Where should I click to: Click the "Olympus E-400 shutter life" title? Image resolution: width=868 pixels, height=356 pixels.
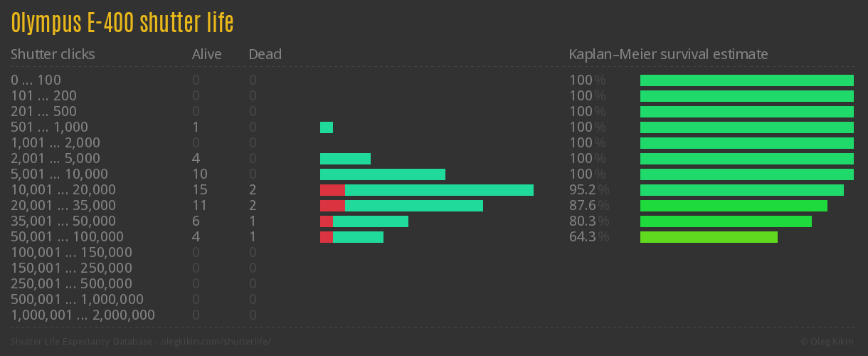[122, 23]
